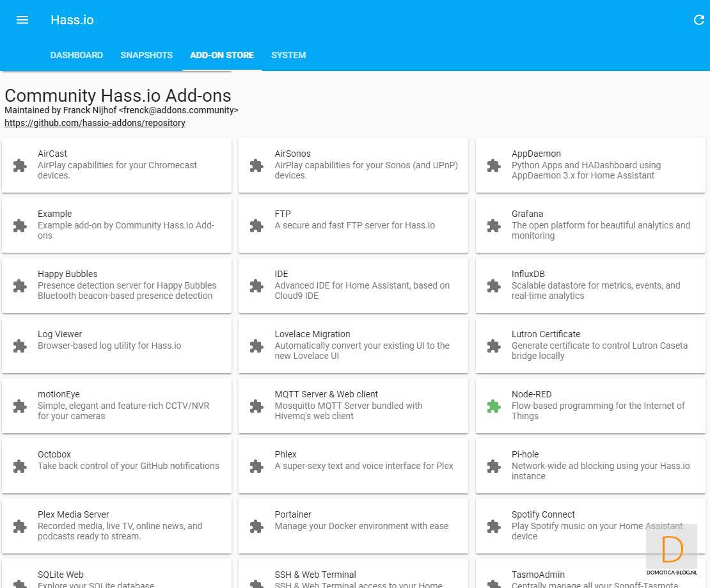Screen dimensions: 710x588
Task: Open the hamburger navigation menu
Action: coord(22,20)
